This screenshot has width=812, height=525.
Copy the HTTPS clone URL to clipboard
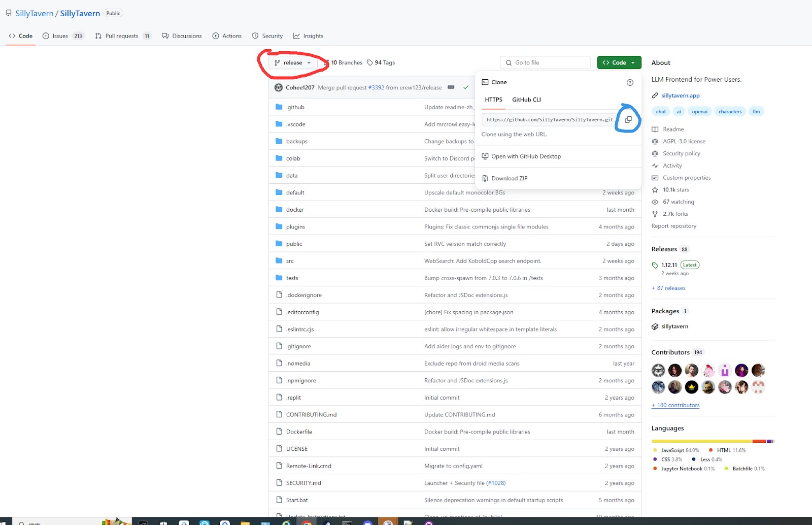(628, 119)
